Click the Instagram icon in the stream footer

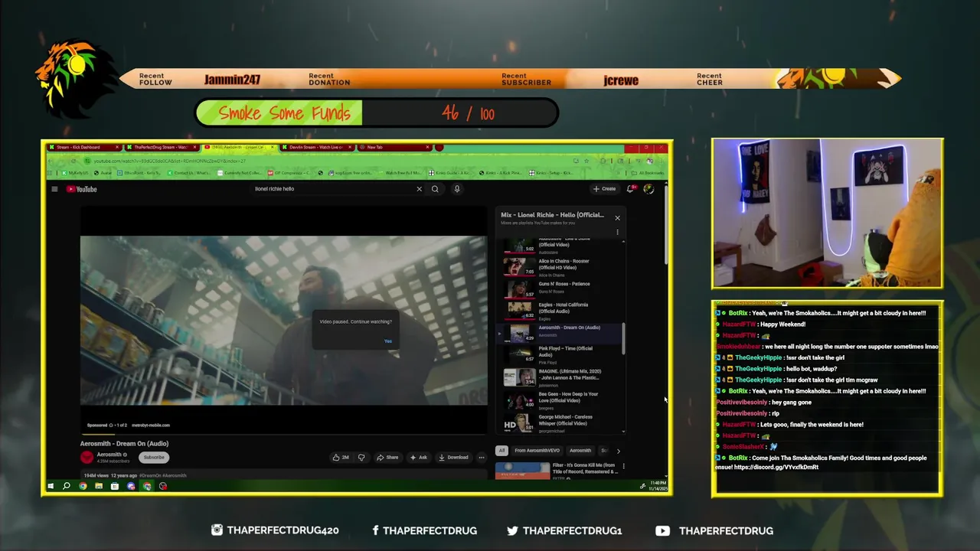click(x=217, y=530)
